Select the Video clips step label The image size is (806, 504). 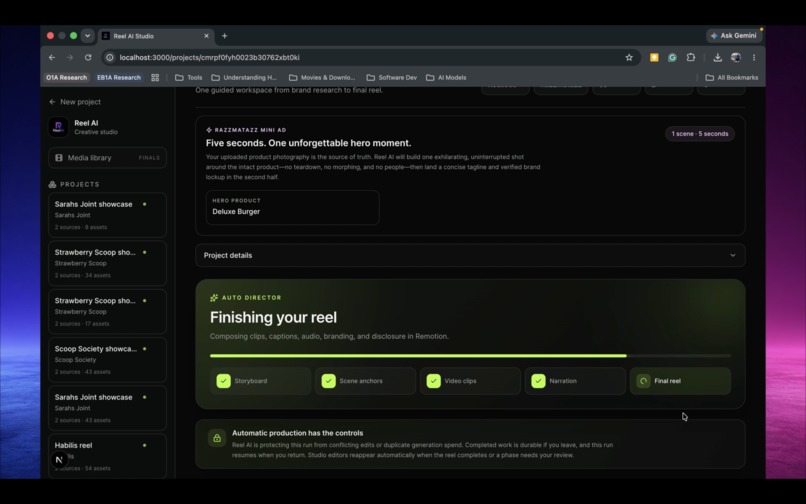click(x=460, y=381)
